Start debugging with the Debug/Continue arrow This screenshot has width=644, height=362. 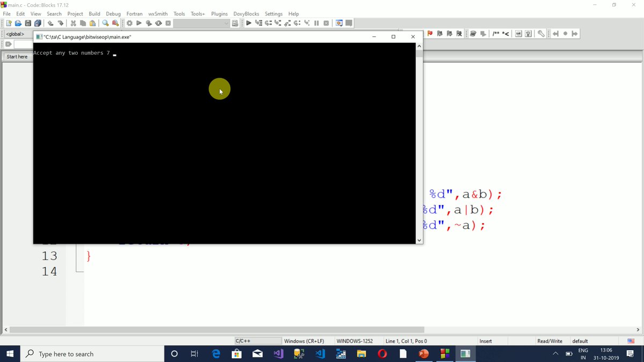point(248,23)
